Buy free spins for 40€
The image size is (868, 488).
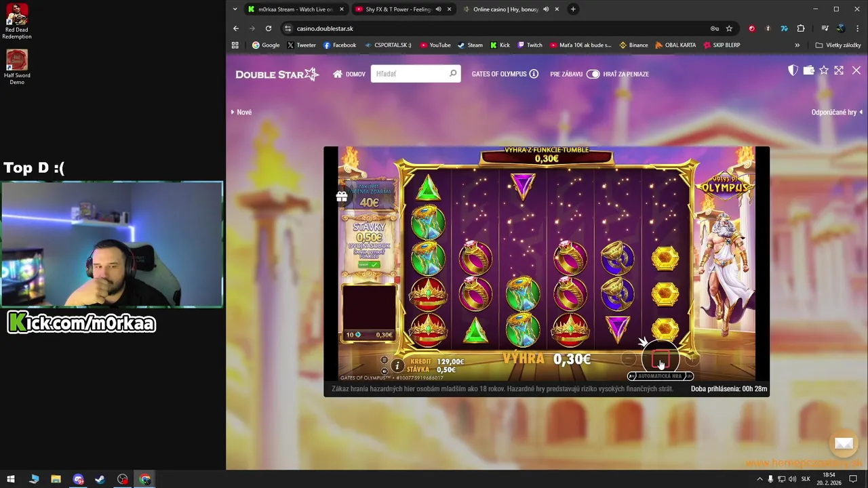(x=369, y=195)
